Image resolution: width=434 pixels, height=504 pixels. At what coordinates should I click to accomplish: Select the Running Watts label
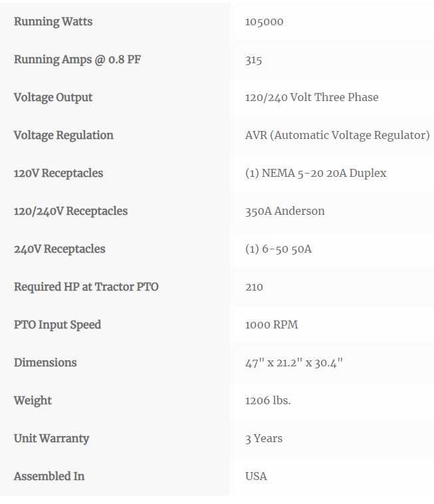pyautogui.click(x=53, y=21)
